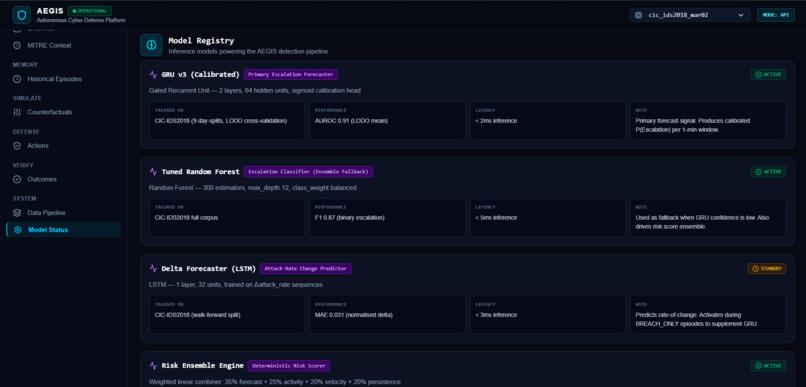Click the OPERATIONAL status badge
This screenshot has width=806, height=387.
pyautogui.click(x=90, y=11)
